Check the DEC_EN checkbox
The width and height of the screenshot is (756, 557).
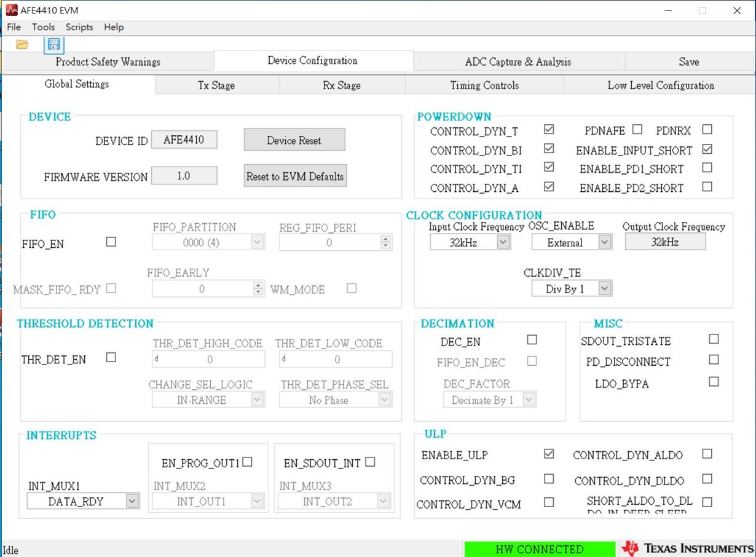tap(532, 339)
